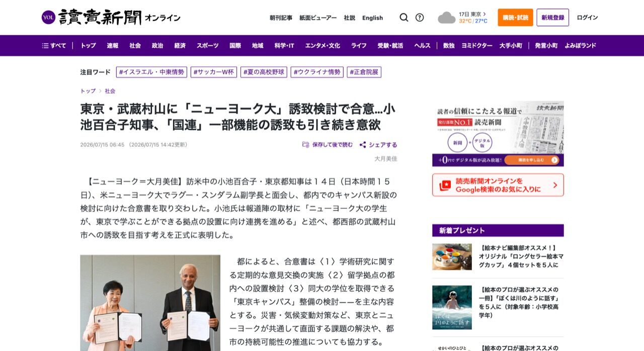Open the すべて hamburger menu
The height and width of the screenshot is (351, 644).
(54, 46)
